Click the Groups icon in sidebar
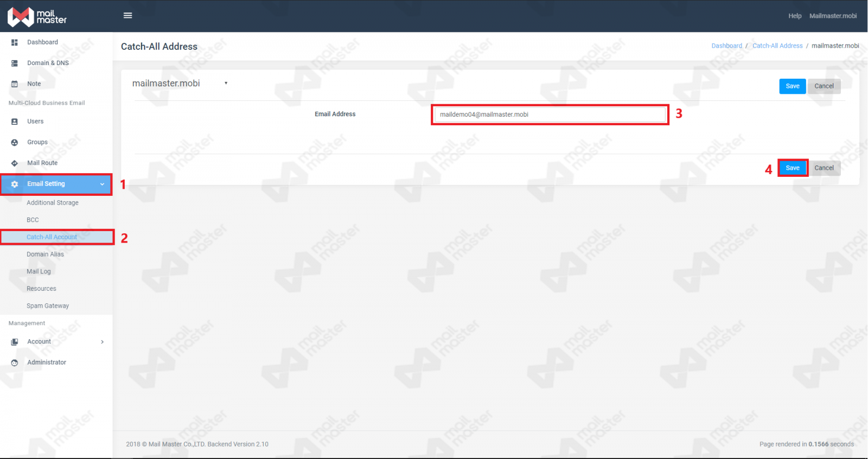Screen dimensions: 868x459 [x=15, y=142]
